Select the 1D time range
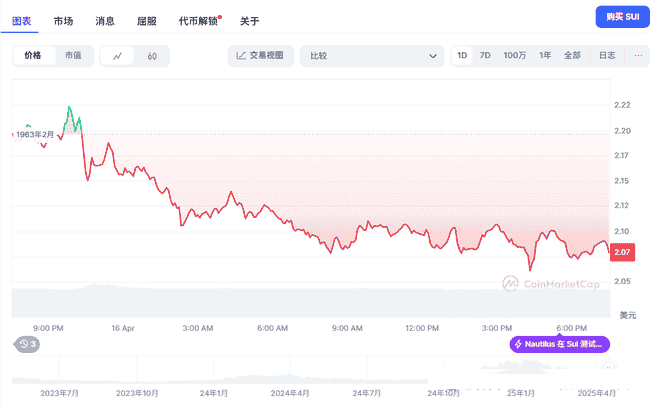Viewport: 650px width, 408px height. (x=462, y=55)
